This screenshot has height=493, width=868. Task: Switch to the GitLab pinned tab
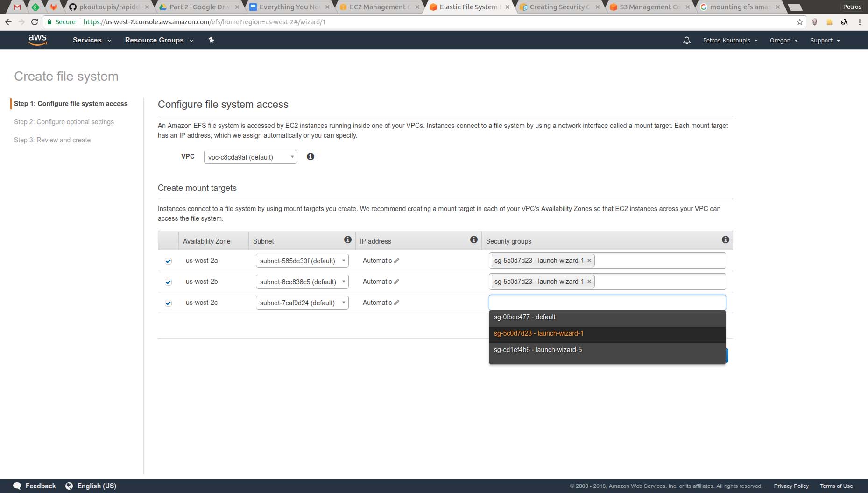click(x=54, y=7)
